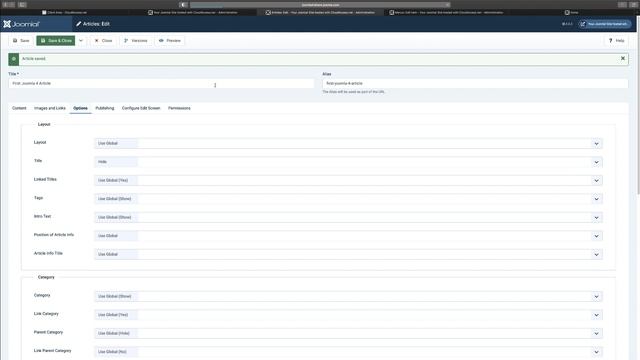Open the Versions dialog
This screenshot has height=360, width=640.
coord(136,40)
